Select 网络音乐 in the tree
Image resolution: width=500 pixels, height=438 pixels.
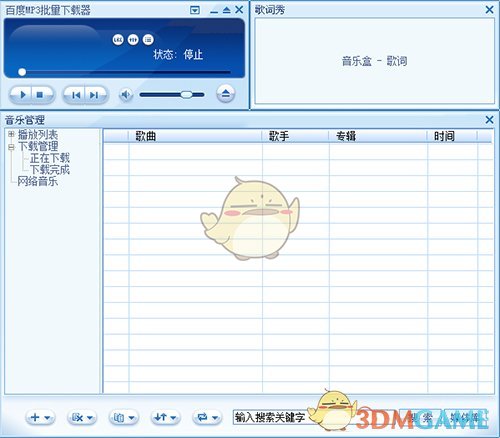(38, 181)
